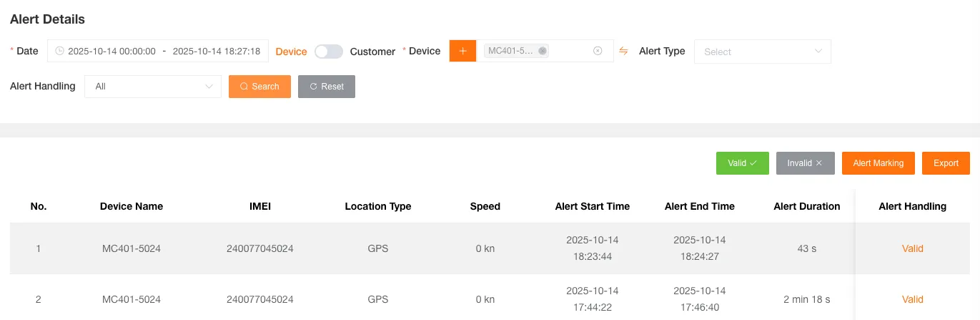
Task: Click the gray Reset button
Action: coord(327,87)
